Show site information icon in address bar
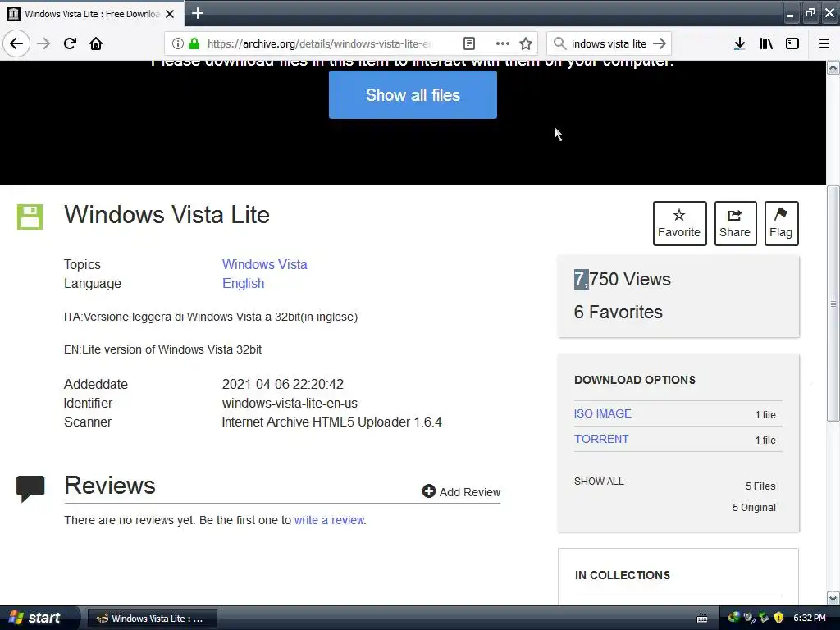 (178, 43)
